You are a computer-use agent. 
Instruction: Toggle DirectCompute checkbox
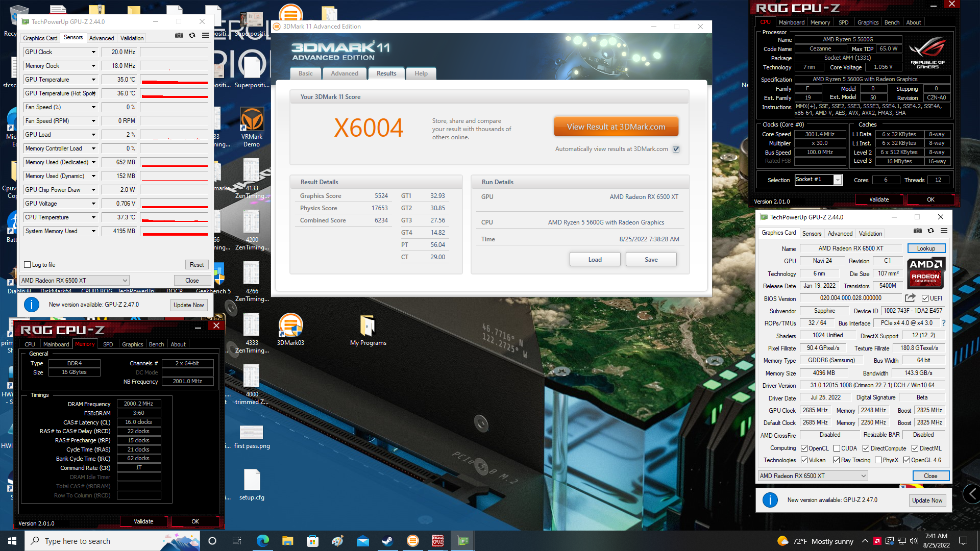(x=866, y=448)
